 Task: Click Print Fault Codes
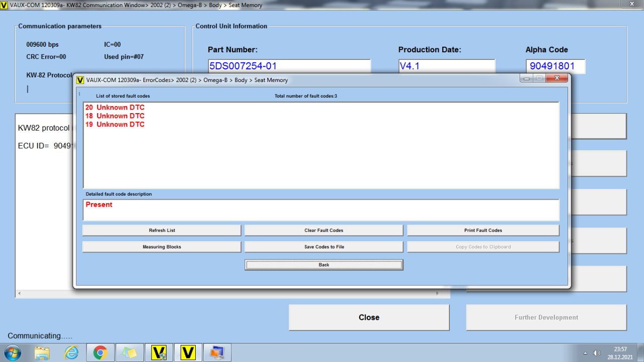point(483,230)
